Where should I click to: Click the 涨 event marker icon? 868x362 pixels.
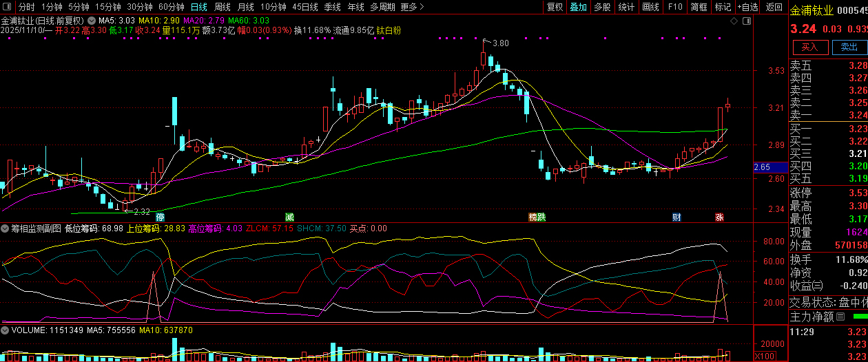[x=719, y=217]
